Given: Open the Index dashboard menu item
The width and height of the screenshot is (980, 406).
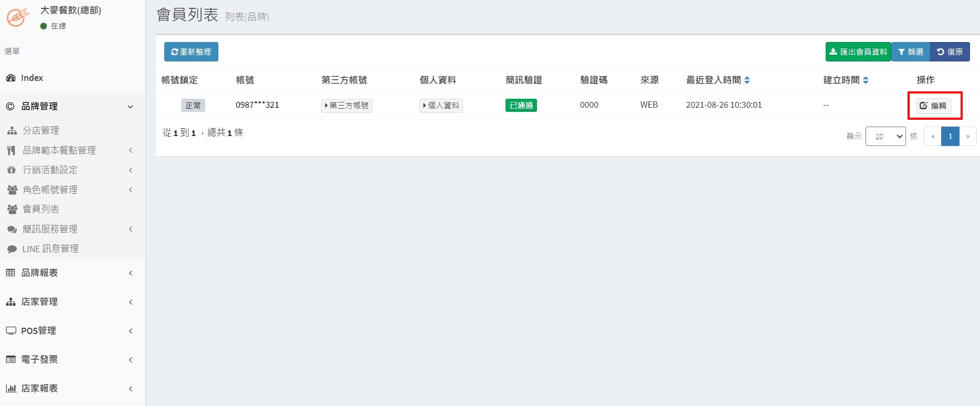Looking at the screenshot, I should (x=32, y=78).
